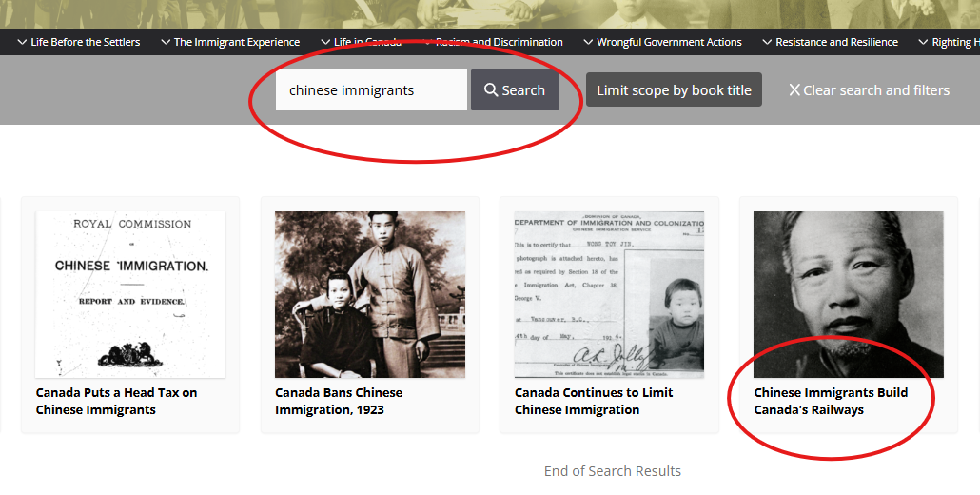Image resolution: width=980 pixels, height=495 pixels.
Task: Open the couple portrait photo thumbnail
Action: 370,294
